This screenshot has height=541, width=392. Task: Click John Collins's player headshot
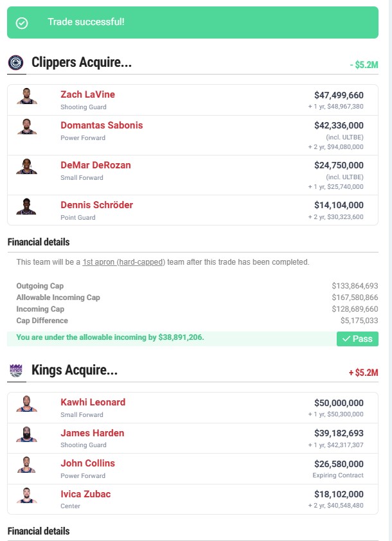pos(27,465)
